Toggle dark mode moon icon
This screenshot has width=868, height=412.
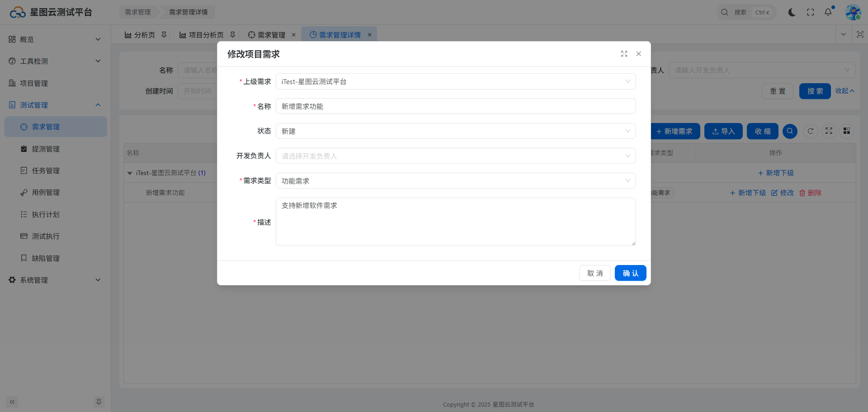(x=792, y=12)
